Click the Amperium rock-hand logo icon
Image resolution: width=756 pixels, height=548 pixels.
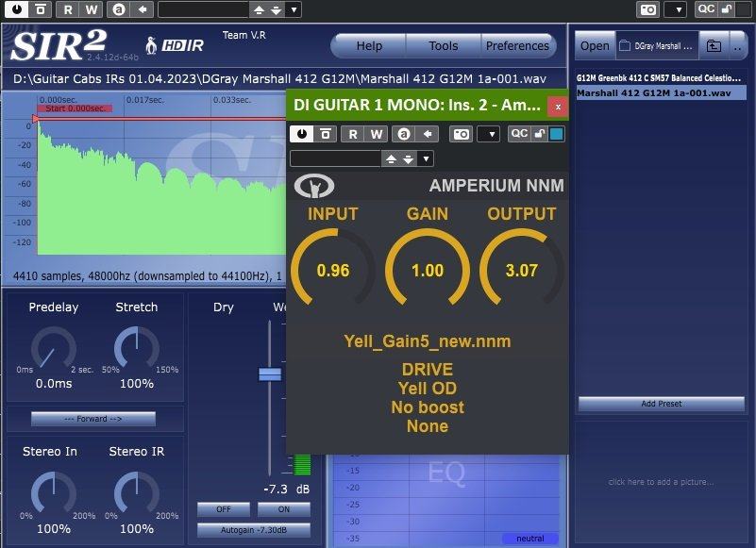(x=314, y=185)
